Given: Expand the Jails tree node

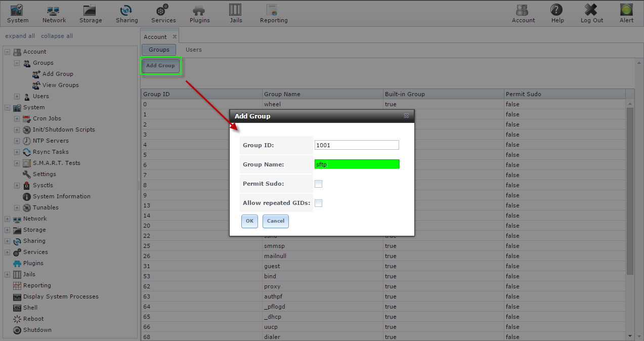Looking at the screenshot, I should [7, 274].
